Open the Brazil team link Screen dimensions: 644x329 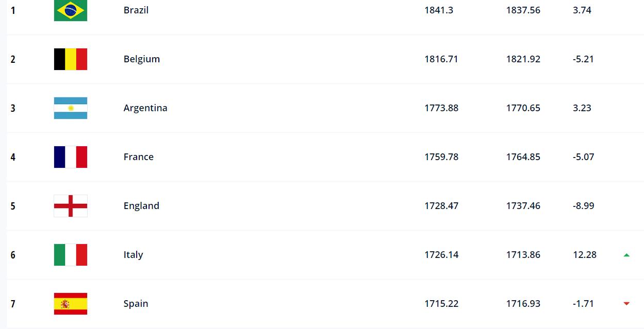pyautogui.click(x=136, y=10)
